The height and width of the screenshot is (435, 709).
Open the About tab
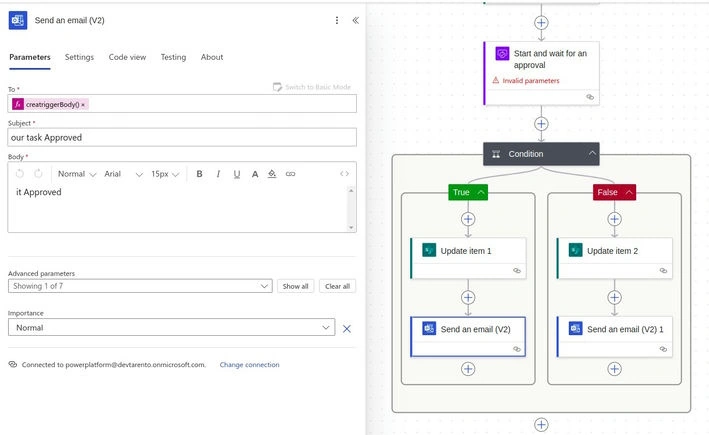(212, 57)
